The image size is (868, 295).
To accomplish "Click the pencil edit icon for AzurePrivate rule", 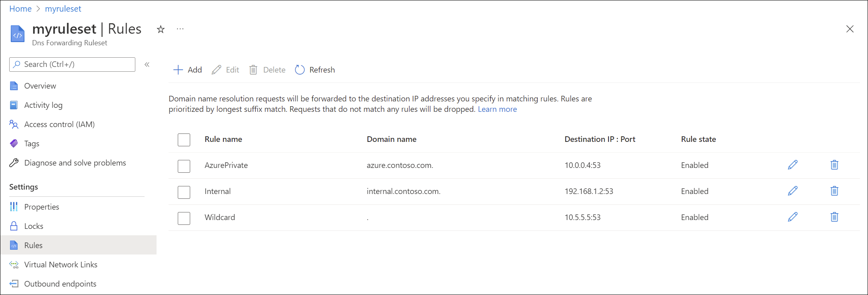I will [x=793, y=165].
